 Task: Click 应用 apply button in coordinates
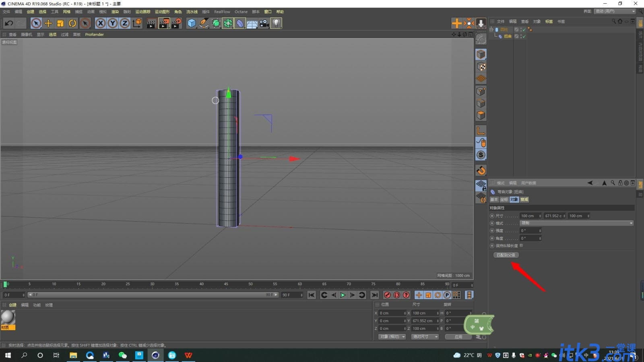[x=458, y=337]
